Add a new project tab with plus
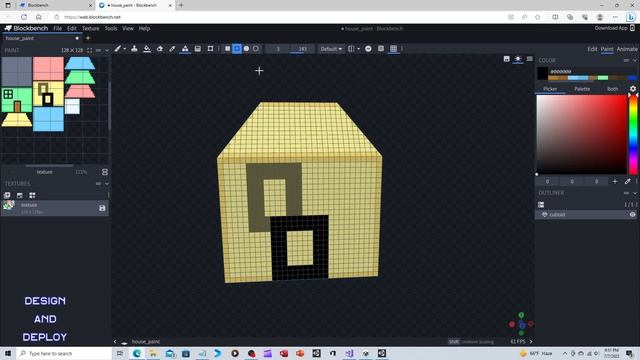640x360 pixels. pos(88,38)
